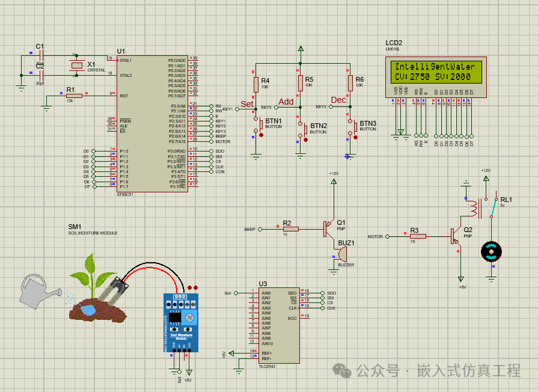Image resolution: width=538 pixels, height=392 pixels.
Task: Adjust the potentiometer knob on moisture module
Action: pyautogui.click(x=189, y=317)
